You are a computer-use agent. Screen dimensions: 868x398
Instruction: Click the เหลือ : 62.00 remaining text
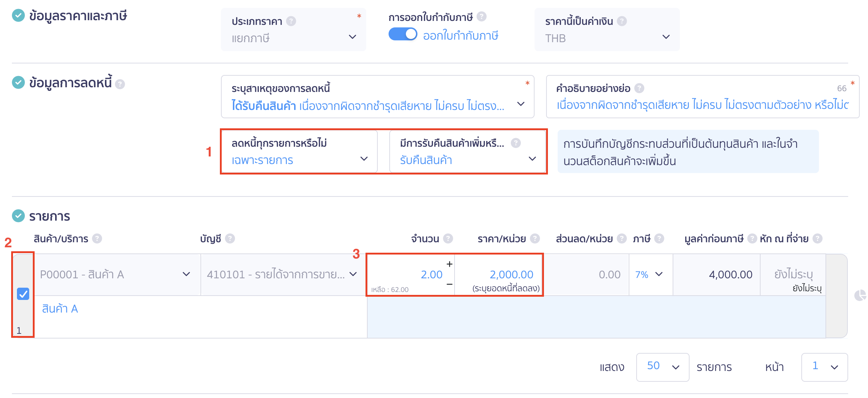point(390,289)
